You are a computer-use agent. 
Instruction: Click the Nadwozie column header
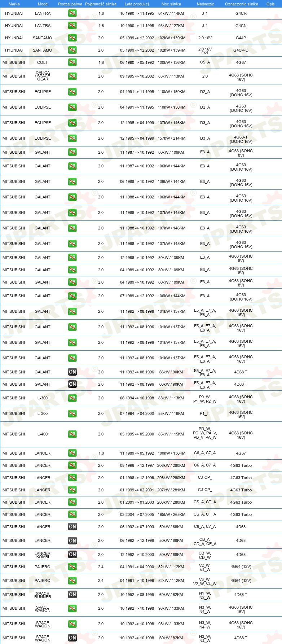205,4
